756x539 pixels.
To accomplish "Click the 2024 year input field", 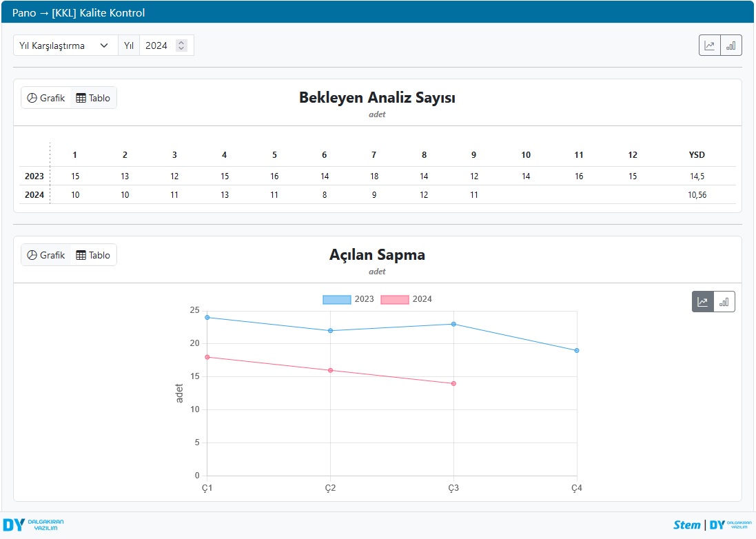I will (157, 45).
